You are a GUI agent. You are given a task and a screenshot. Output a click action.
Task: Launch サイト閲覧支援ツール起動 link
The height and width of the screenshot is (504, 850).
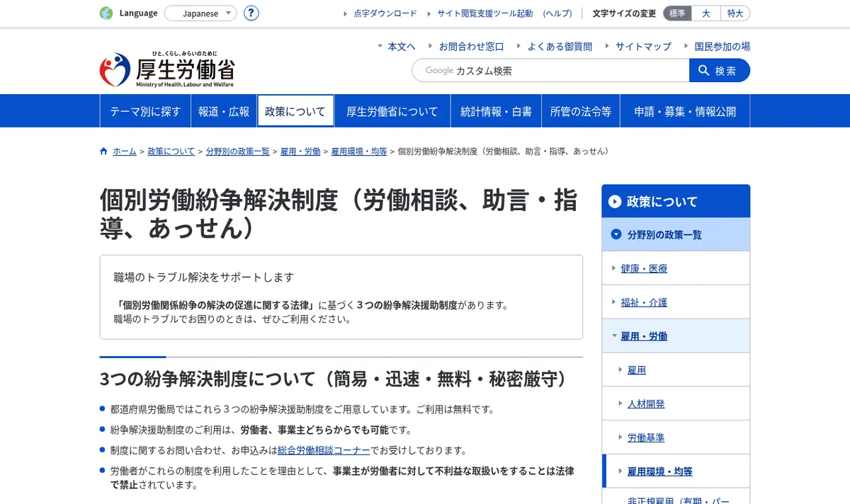(x=484, y=13)
